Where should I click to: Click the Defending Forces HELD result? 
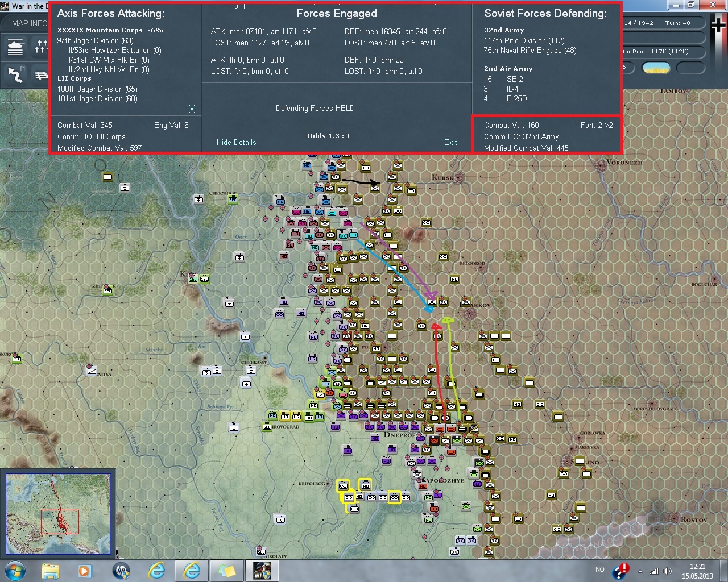[315, 109]
